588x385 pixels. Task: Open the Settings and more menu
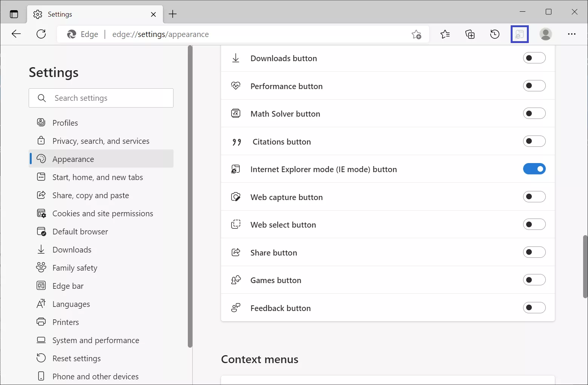[571, 34]
